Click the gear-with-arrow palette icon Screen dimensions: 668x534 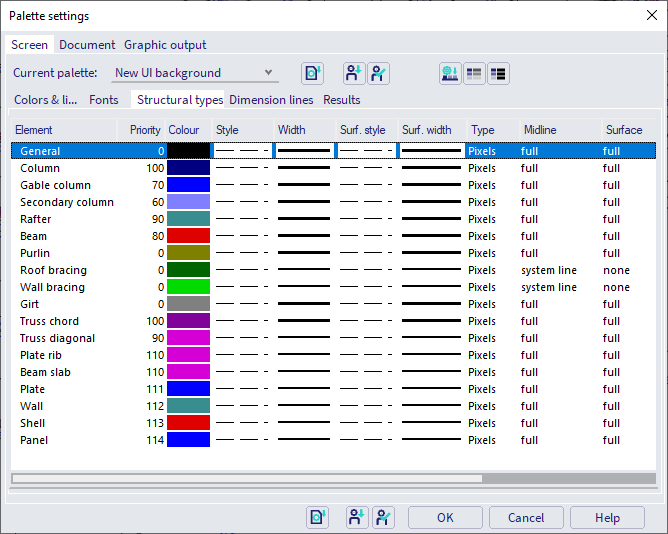point(450,73)
